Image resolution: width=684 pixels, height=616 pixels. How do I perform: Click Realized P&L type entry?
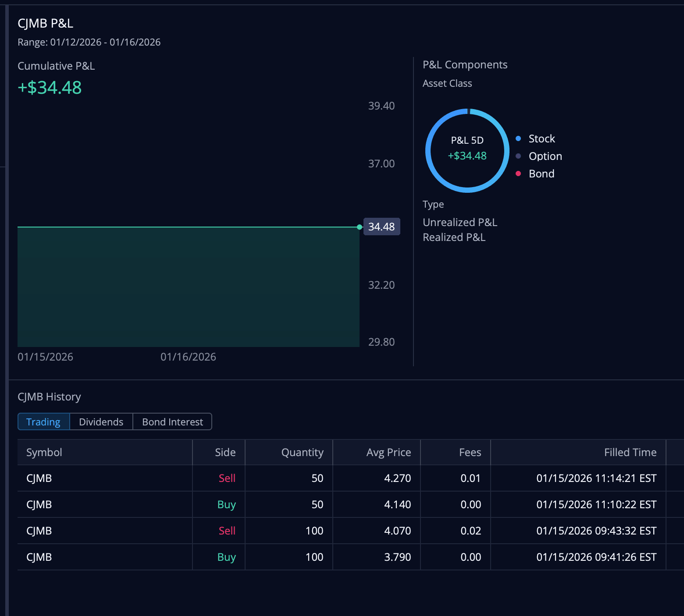454,237
